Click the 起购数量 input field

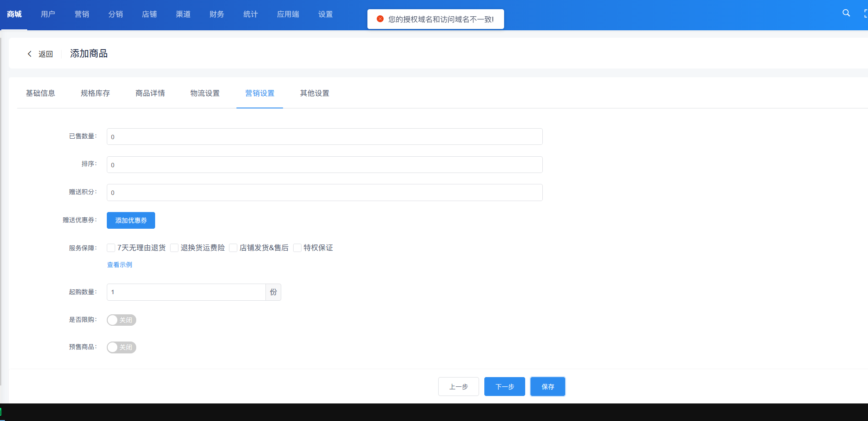pos(186,292)
